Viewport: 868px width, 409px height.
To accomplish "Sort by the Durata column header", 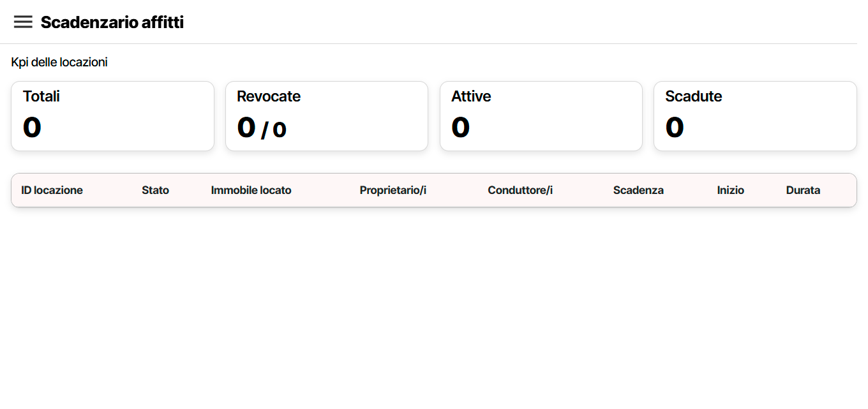I will (x=803, y=190).
